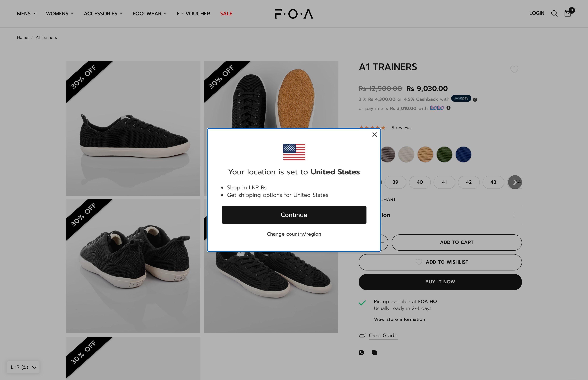
Task: Open the search icon in the header
Action: (554, 14)
